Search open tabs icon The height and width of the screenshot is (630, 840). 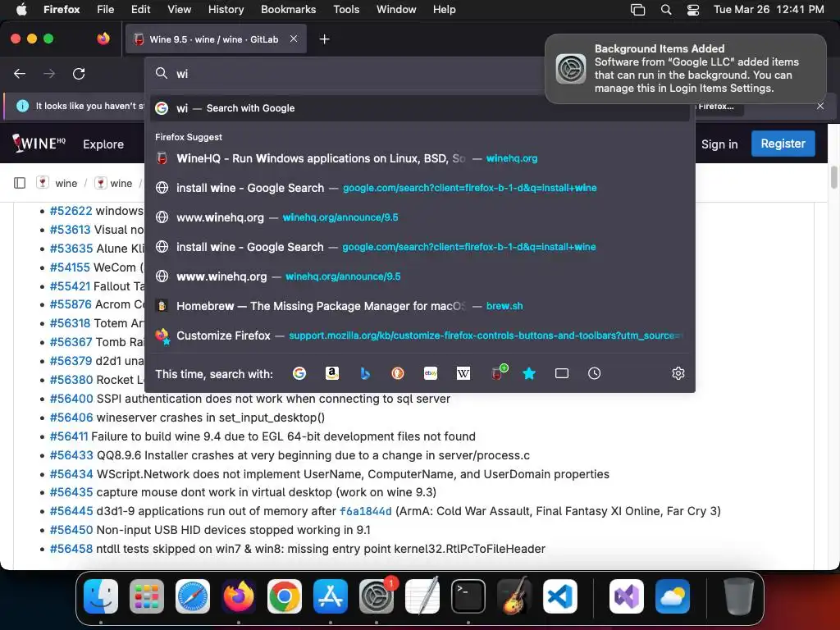pyautogui.click(x=562, y=373)
